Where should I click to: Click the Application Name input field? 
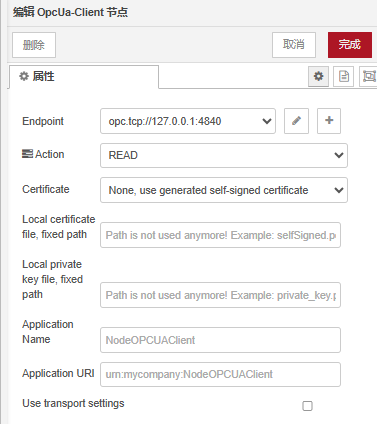(x=220, y=340)
